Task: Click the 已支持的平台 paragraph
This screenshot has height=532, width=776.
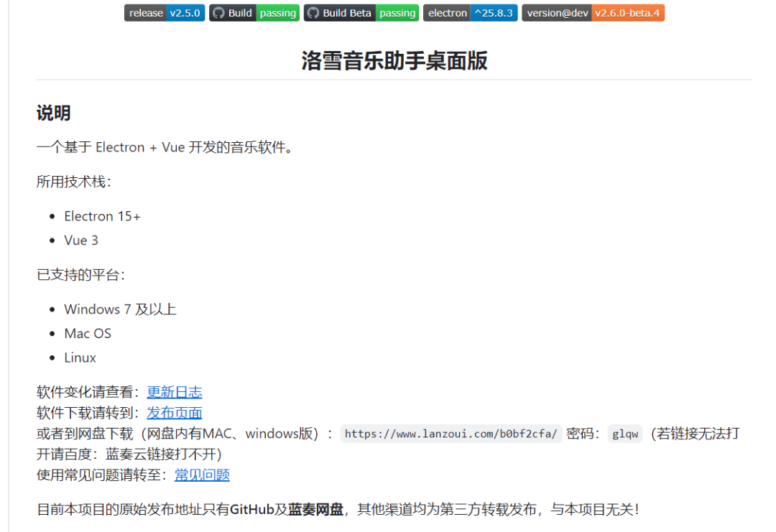Action: pos(80,275)
